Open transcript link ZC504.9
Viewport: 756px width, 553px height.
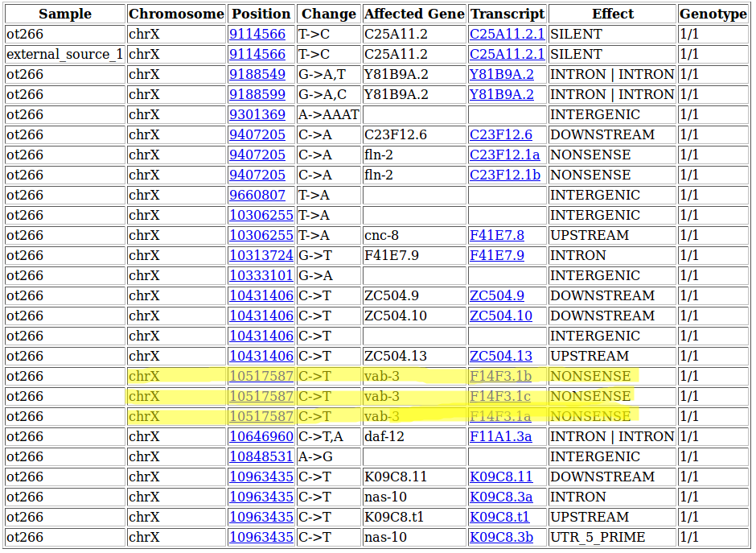[496, 295]
